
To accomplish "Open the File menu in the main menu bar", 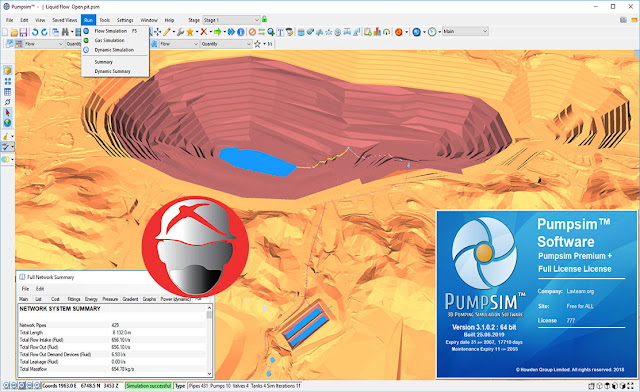I will pos(10,20).
